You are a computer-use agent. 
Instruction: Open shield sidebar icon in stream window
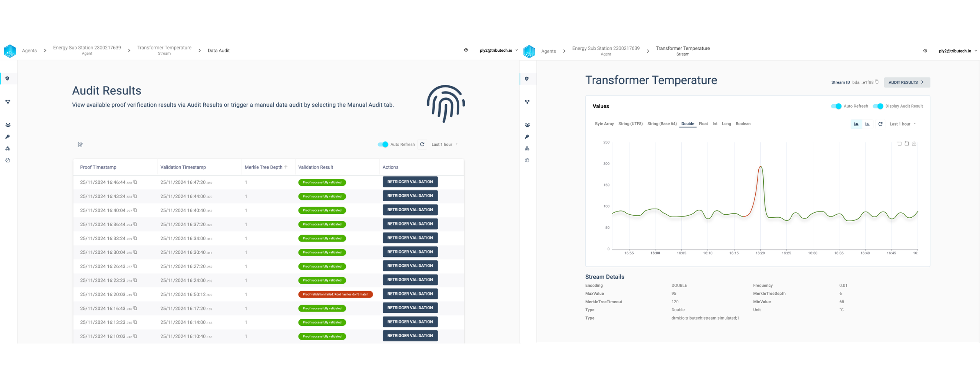[x=527, y=79]
